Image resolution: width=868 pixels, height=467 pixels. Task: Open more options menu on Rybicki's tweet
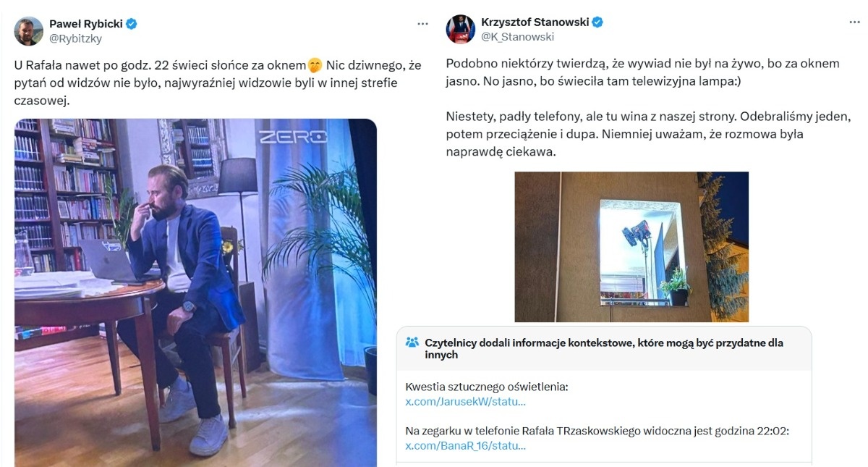(422, 24)
